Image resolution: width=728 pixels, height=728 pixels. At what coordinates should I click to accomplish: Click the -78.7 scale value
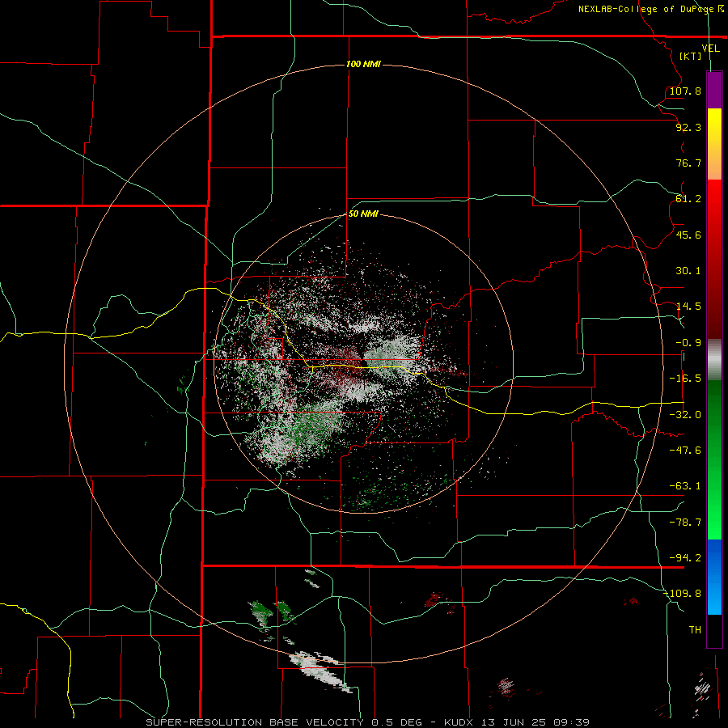[x=685, y=523]
